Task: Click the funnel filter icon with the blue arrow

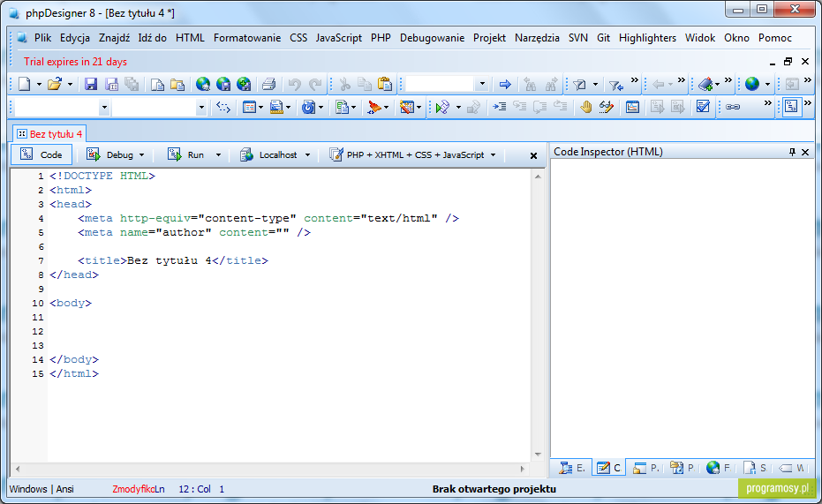Action: (615, 84)
